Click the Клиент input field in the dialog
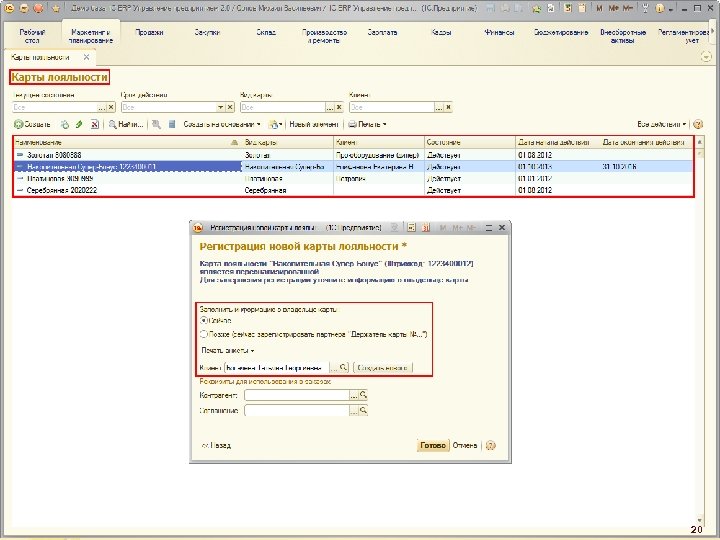The height and width of the screenshot is (540, 720). (277, 368)
